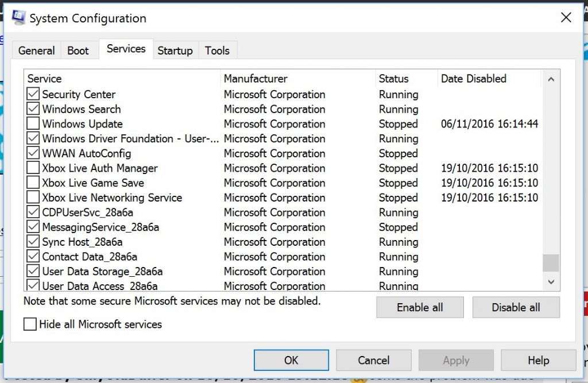Open Help for System Configuration
The image size is (588, 383).
click(x=539, y=360)
